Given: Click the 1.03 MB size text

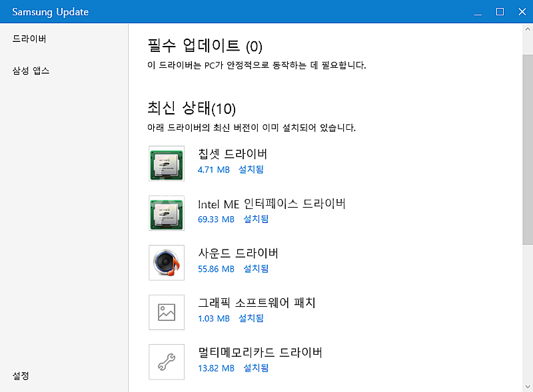Looking at the screenshot, I should (214, 318).
